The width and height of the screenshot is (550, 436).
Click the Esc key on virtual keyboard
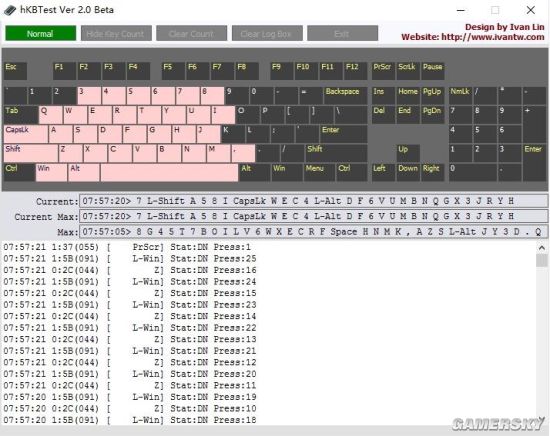pos(15,71)
